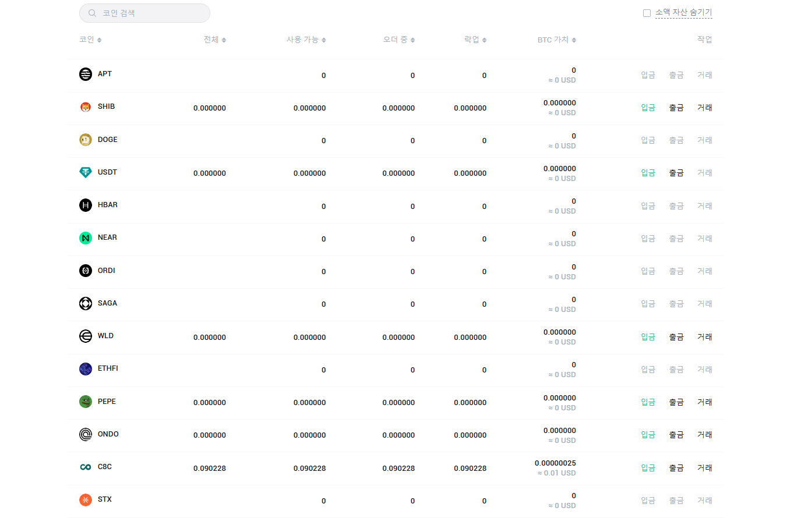Click the NEAR coin icon
Screen dimensions: 812x518
click(86, 238)
